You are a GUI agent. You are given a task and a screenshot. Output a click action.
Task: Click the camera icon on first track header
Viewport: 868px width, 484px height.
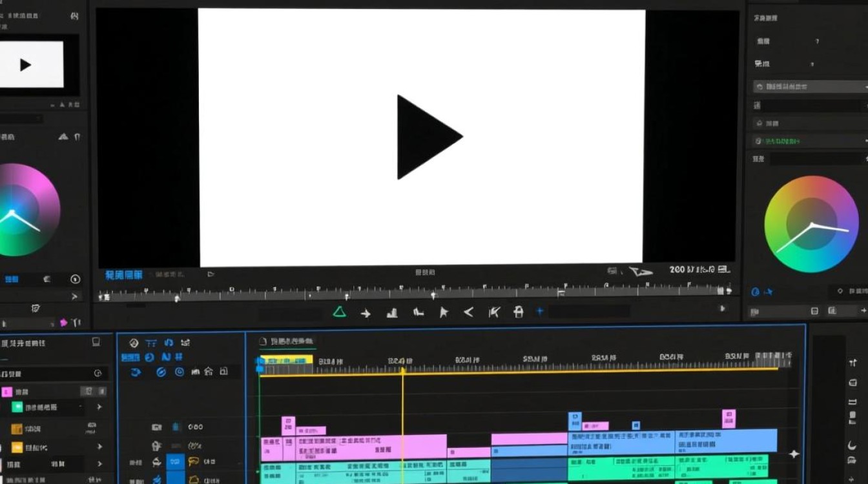click(156, 427)
